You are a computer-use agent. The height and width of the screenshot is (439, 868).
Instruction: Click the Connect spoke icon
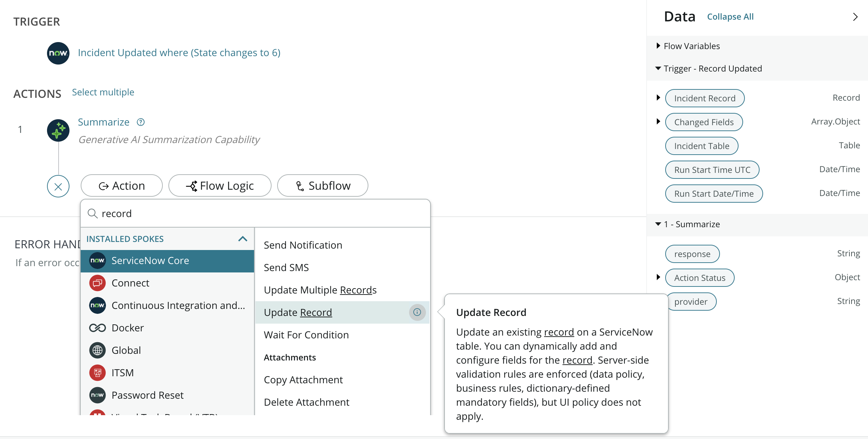coord(98,283)
